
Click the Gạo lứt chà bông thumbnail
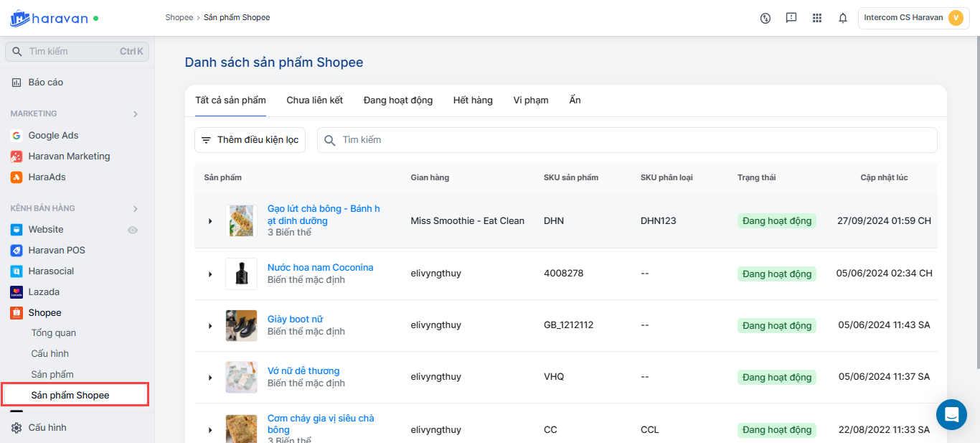pos(241,221)
